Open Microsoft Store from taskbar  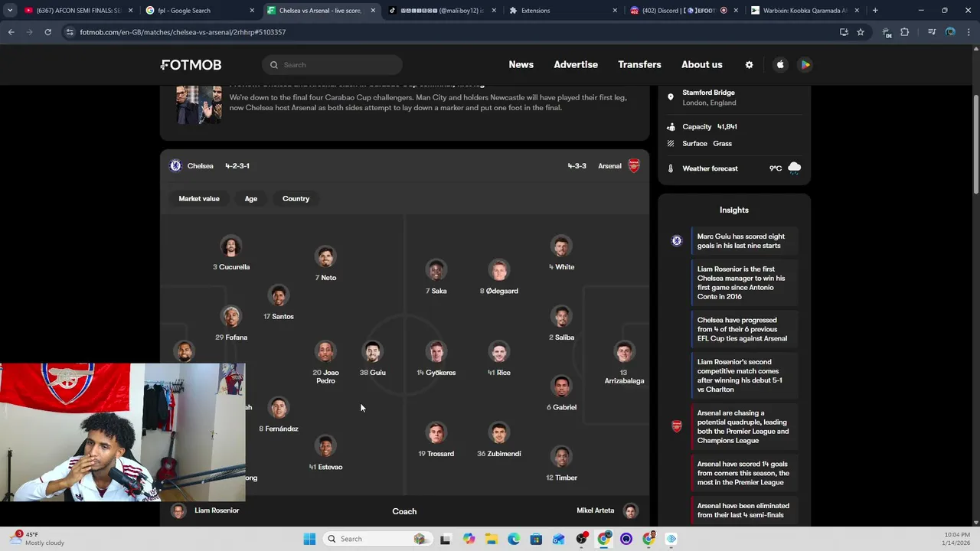point(536,539)
